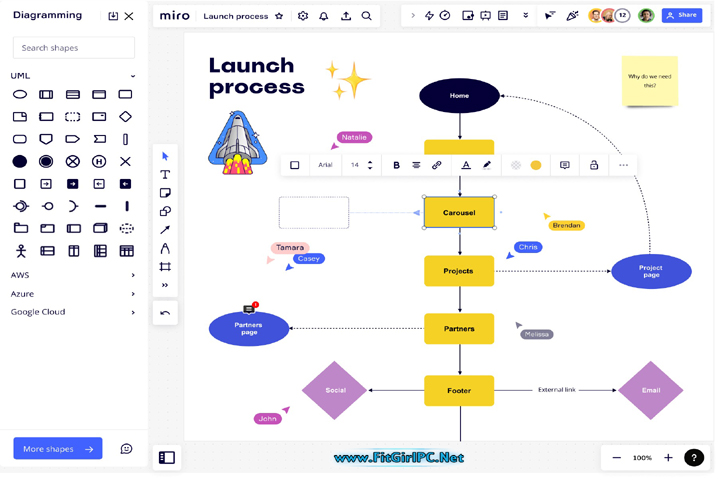Star the Launch process board
The image size is (720, 480).
279,16
